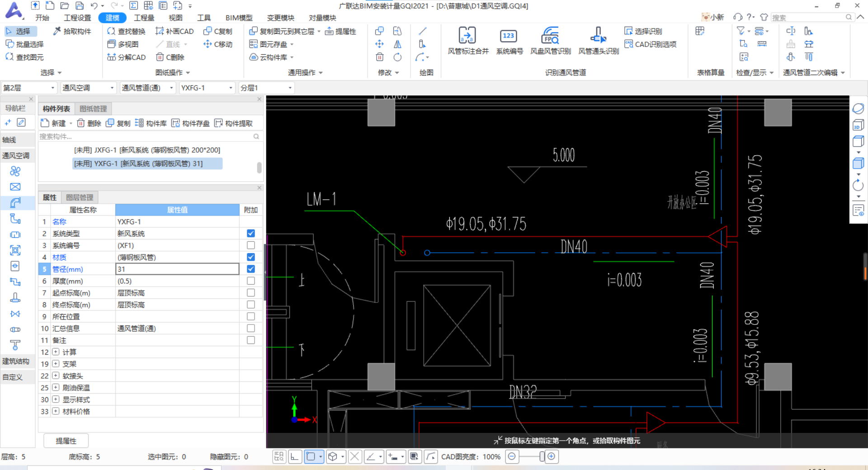Screen dimensions: 868x470
Task: Toggle the 厚度(mm) 附加 checkbox
Action: click(x=251, y=281)
